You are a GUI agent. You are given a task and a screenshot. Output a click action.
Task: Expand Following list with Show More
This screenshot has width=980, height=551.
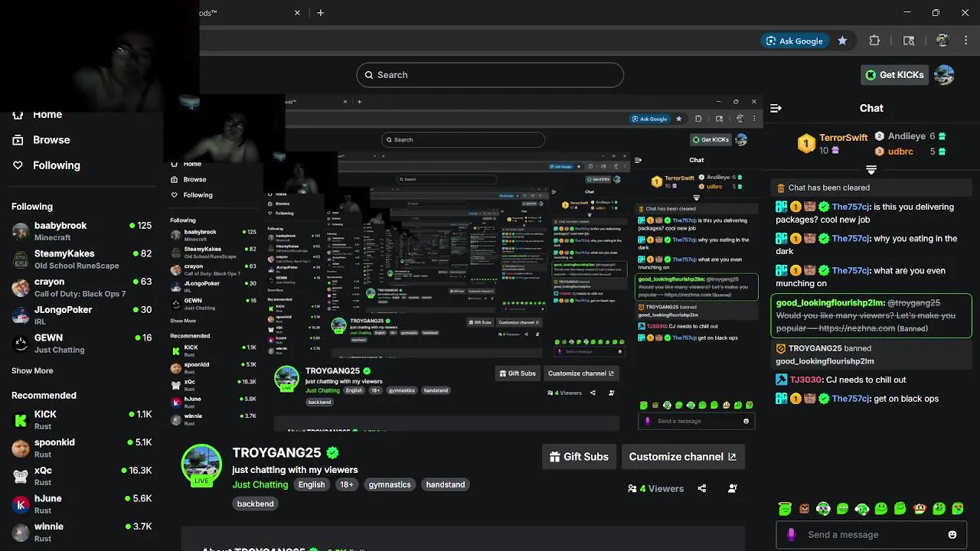coord(32,370)
